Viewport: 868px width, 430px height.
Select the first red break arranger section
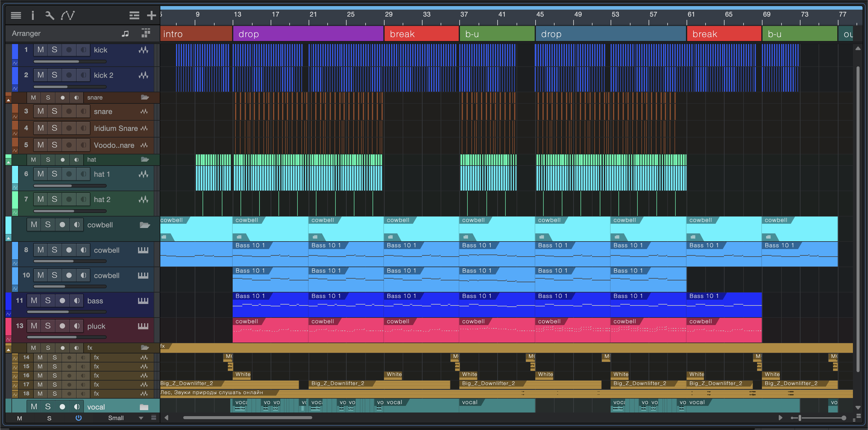tap(421, 34)
